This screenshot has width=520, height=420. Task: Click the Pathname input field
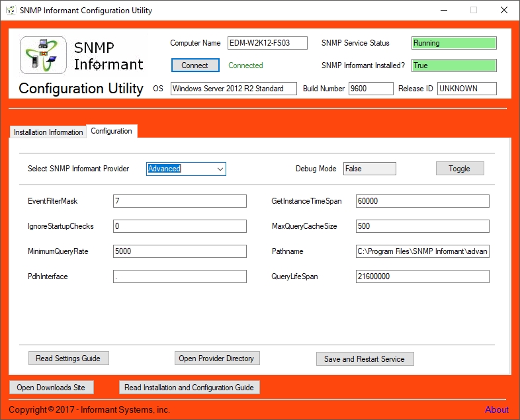click(x=423, y=251)
